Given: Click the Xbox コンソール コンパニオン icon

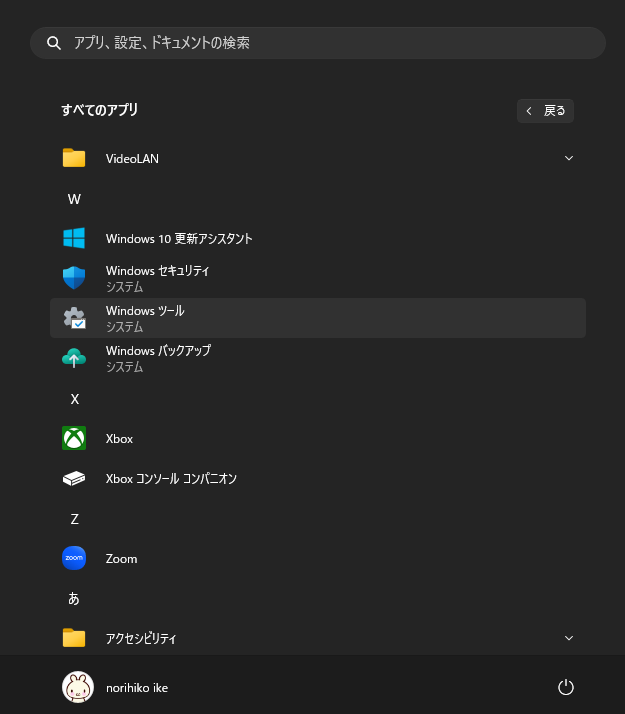Looking at the screenshot, I should coord(74,478).
